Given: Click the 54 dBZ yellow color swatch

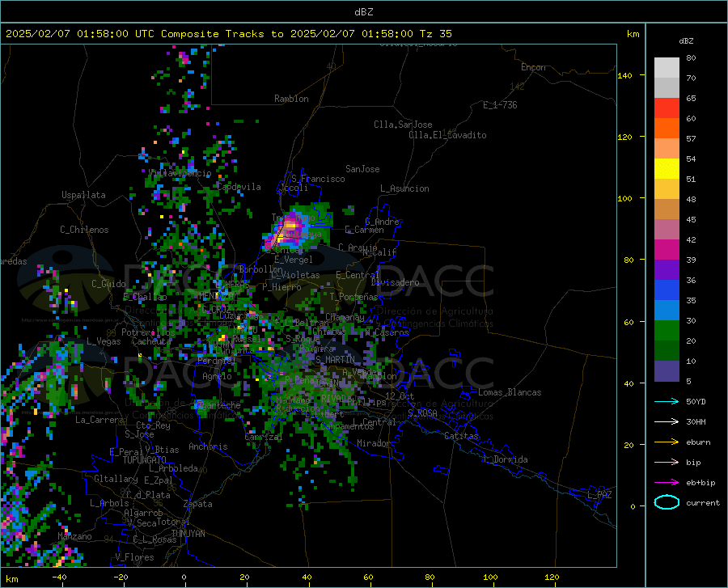Looking at the screenshot, I should pos(667,168).
